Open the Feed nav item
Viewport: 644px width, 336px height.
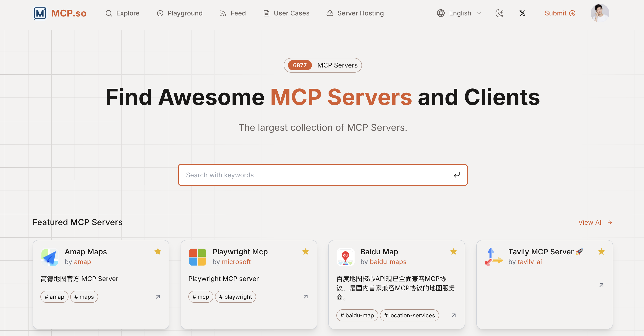233,13
